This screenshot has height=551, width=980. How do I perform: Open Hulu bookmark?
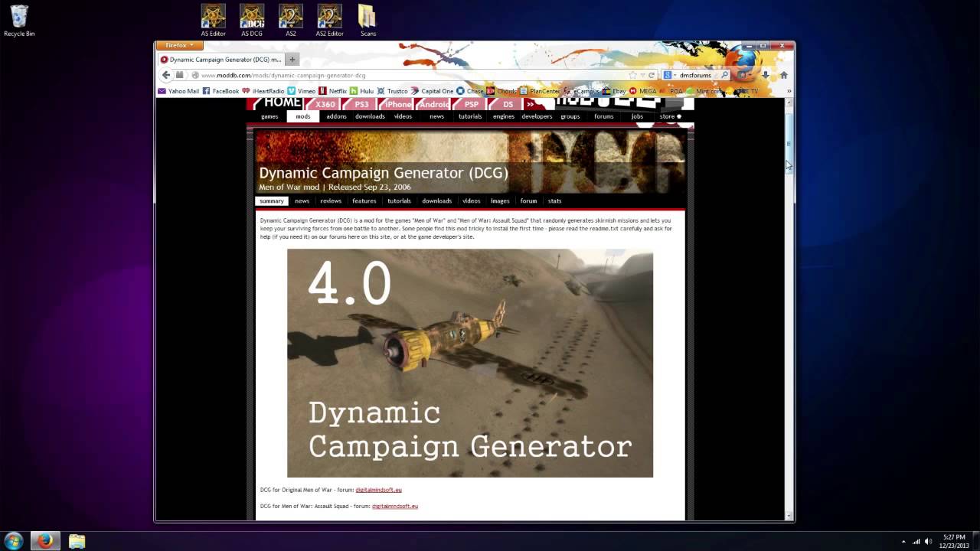[x=362, y=91]
